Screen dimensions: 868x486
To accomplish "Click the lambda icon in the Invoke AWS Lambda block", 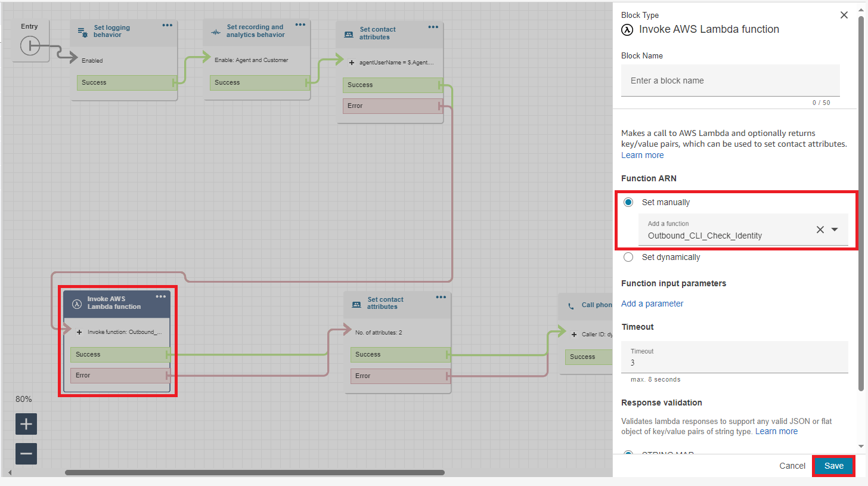I will point(76,303).
